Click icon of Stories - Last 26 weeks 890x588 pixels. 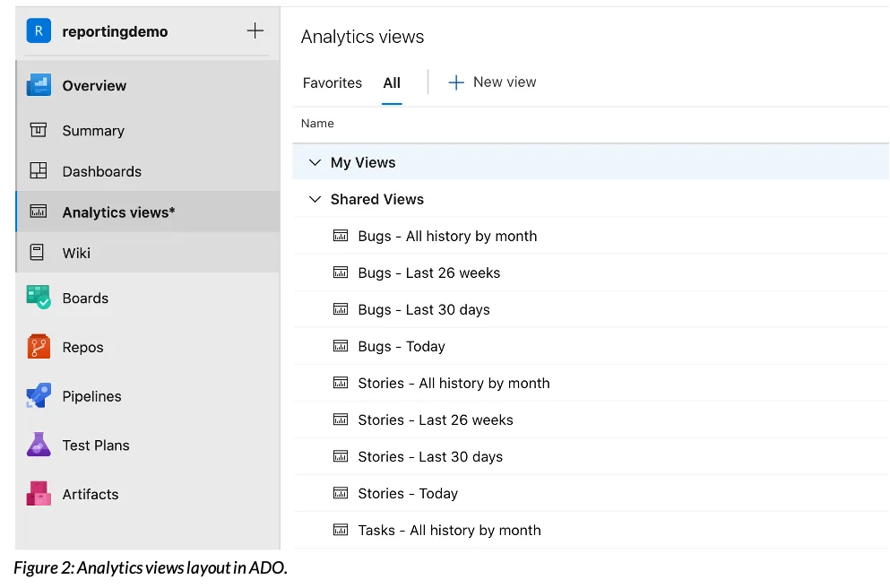(341, 419)
